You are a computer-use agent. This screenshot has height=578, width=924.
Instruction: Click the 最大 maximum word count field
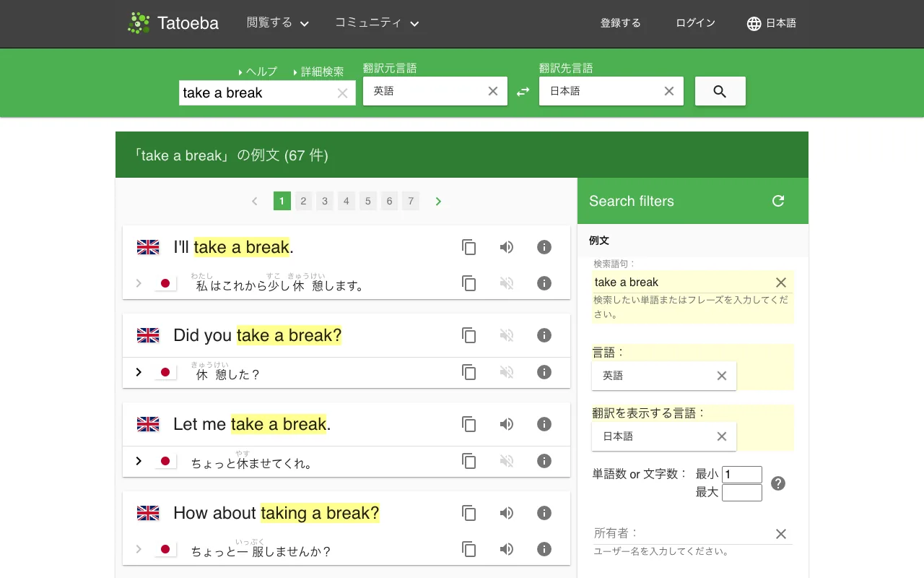point(742,493)
